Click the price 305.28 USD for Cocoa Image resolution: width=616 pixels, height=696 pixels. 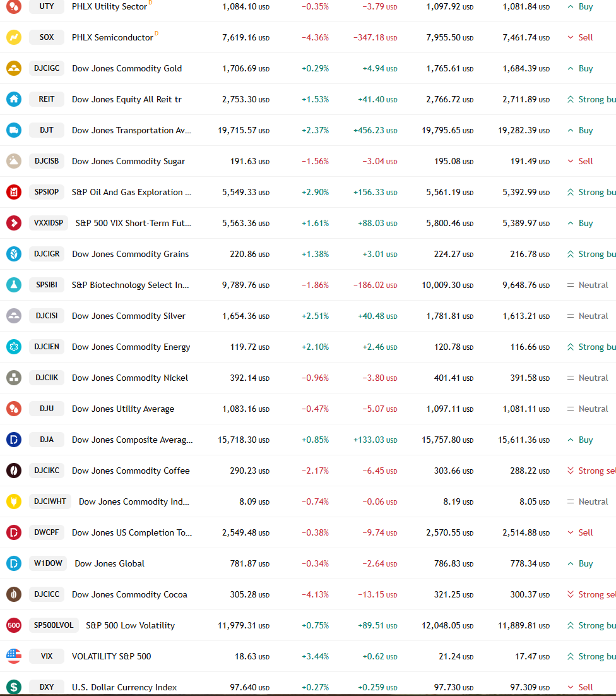click(x=250, y=594)
